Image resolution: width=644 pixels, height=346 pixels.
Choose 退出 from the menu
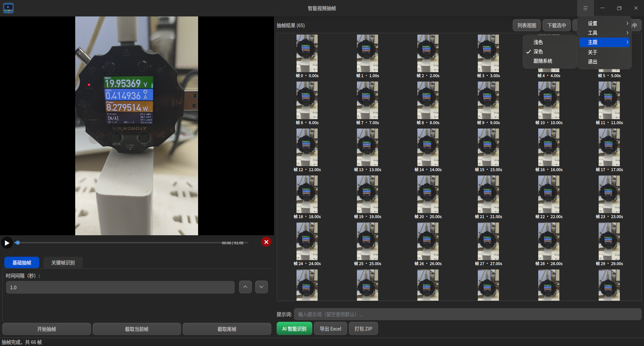[604, 62]
